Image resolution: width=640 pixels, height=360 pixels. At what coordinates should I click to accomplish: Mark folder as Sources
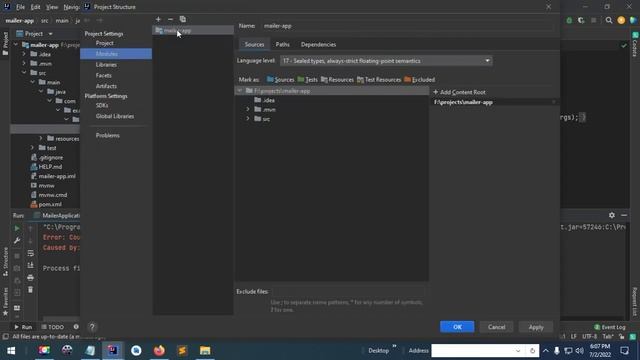280,80
